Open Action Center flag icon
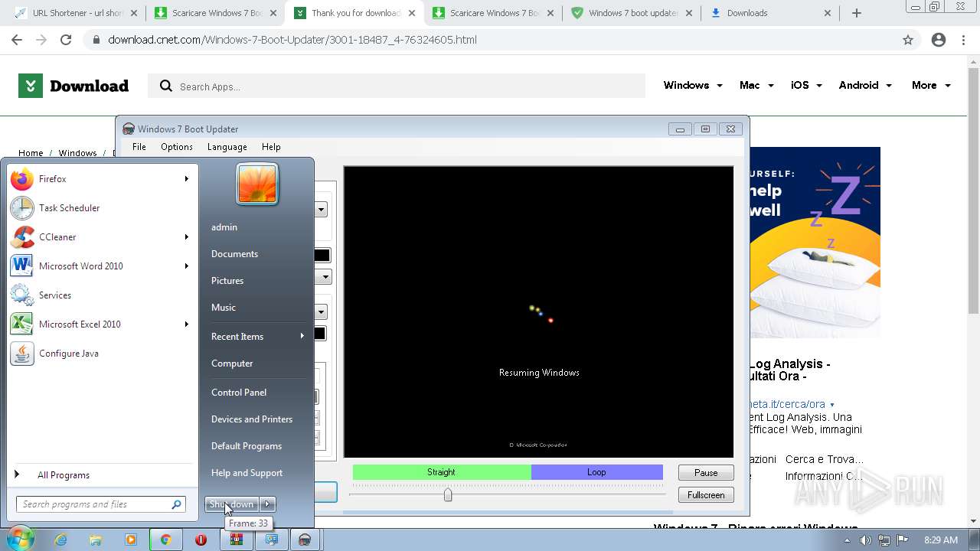The height and width of the screenshot is (551, 980). pos(903,540)
